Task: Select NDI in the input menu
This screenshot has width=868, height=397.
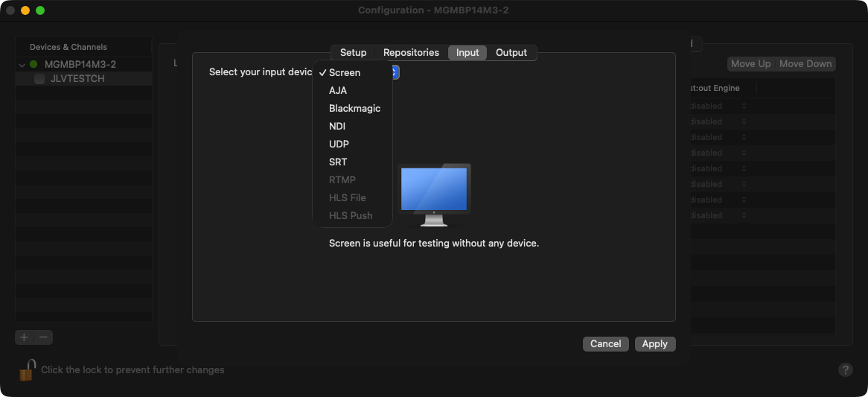Action: 337,126
